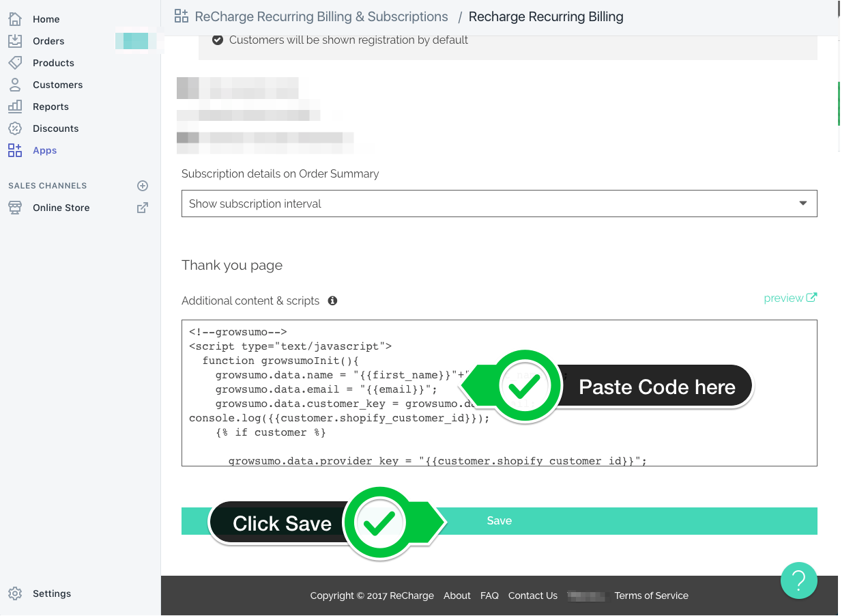Click the Home house icon in sidebar
This screenshot has width=868, height=616.
pyautogui.click(x=15, y=19)
